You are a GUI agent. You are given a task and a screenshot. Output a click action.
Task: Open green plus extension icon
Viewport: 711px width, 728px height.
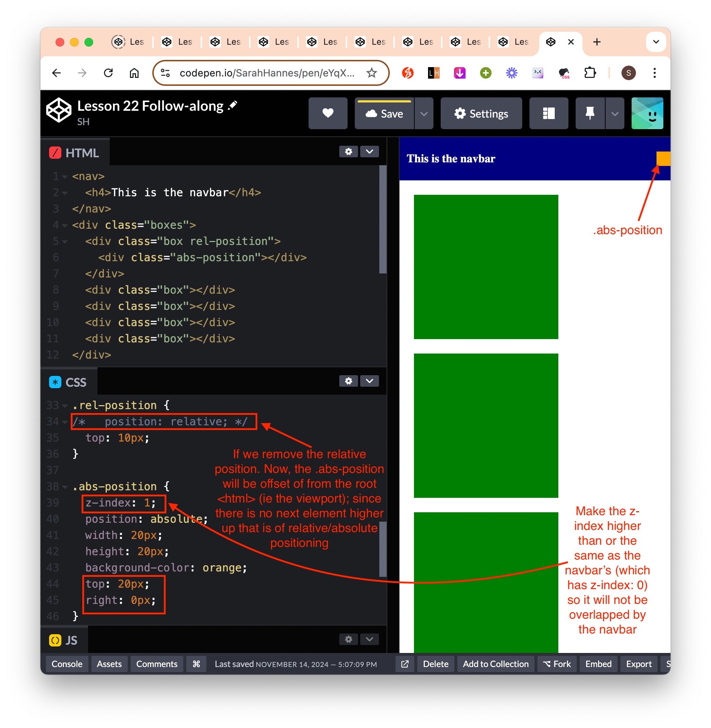coord(485,73)
